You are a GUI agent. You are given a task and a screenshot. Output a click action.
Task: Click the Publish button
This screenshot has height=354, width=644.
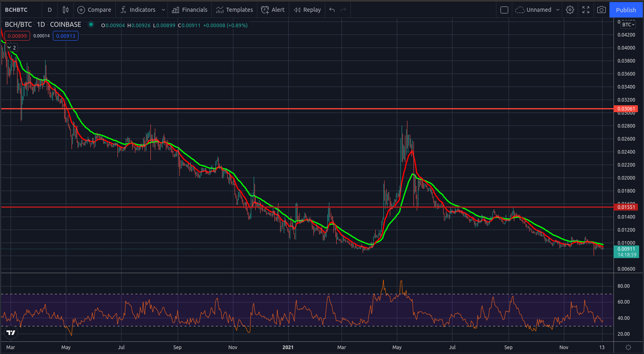tap(626, 10)
